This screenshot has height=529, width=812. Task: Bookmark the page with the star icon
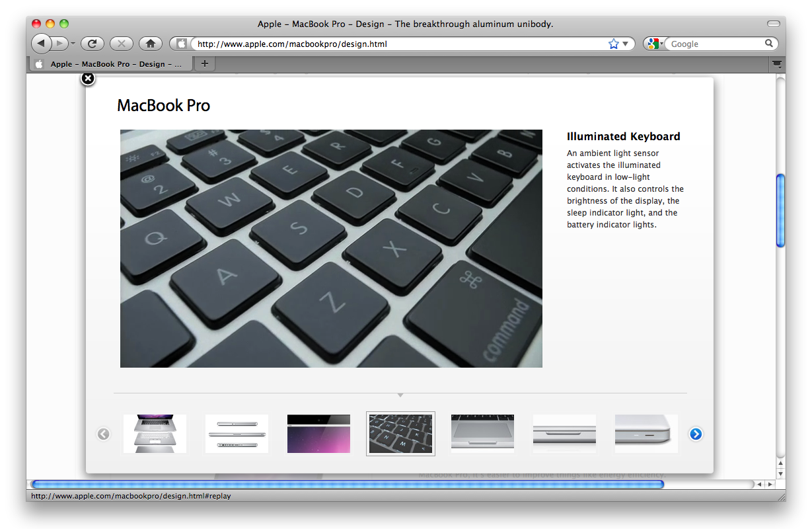(x=613, y=44)
